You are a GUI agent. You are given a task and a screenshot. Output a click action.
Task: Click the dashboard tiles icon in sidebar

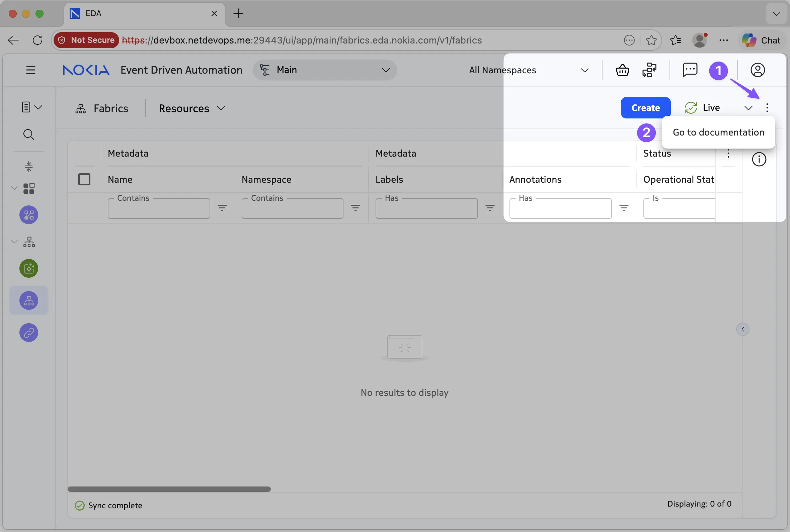[29, 188]
